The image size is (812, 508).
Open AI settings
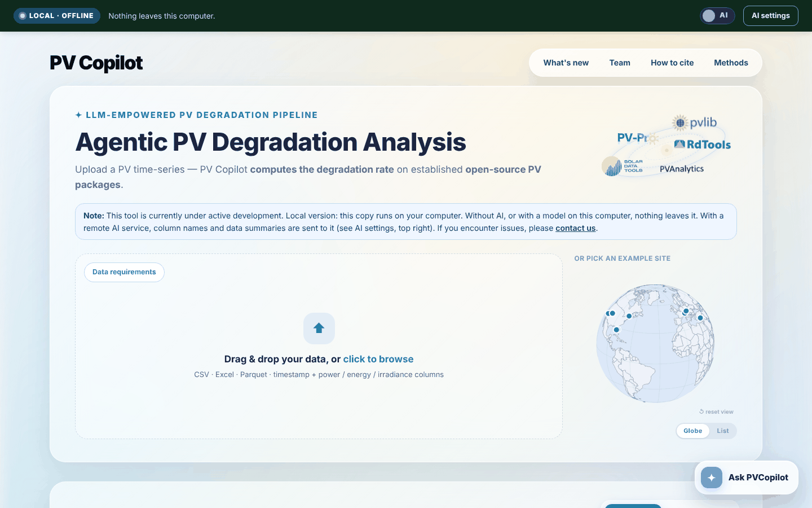tap(770, 16)
